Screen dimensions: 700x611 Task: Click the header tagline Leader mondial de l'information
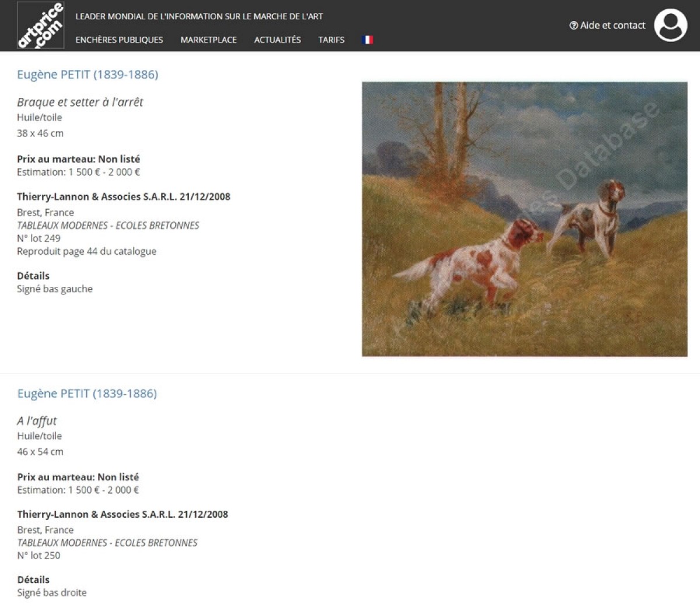pos(199,16)
